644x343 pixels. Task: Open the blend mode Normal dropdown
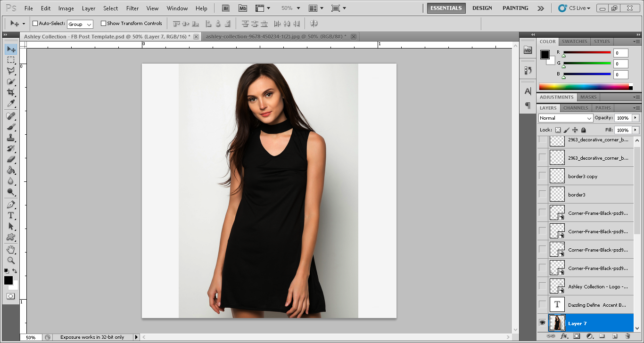[566, 118]
